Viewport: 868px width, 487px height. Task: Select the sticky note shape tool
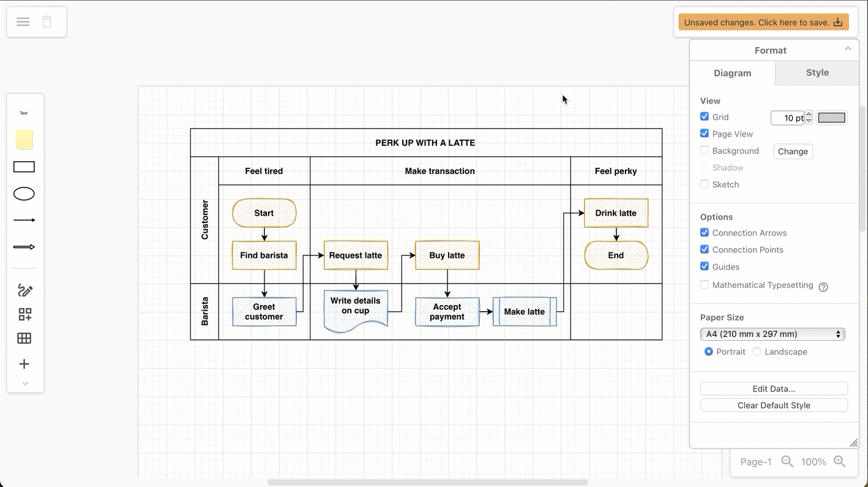[x=24, y=140]
